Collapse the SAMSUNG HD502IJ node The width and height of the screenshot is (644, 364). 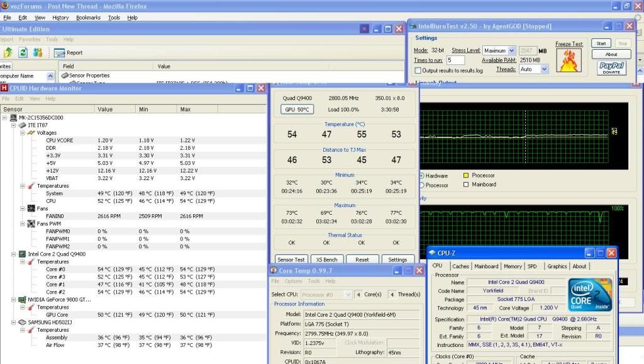point(14,322)
